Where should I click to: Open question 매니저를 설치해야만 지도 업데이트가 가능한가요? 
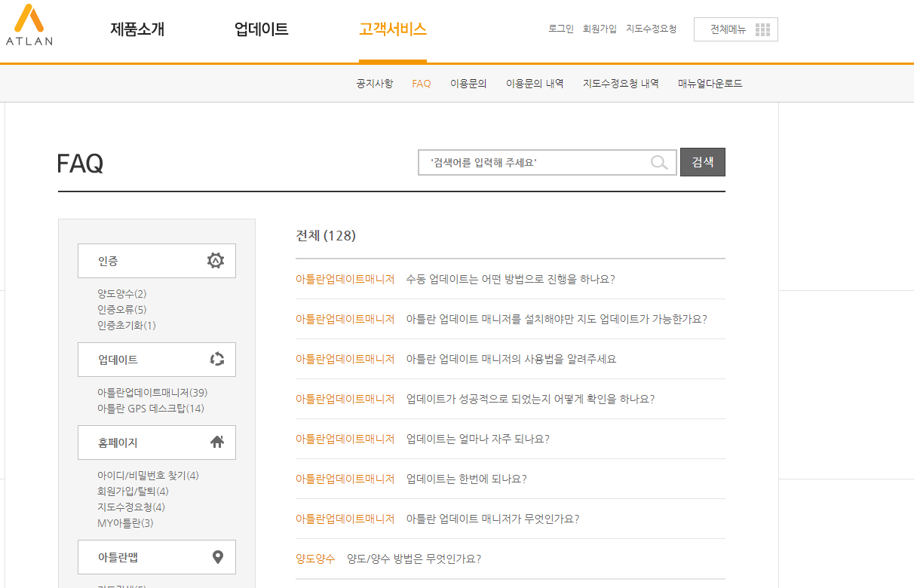(557, 319)
